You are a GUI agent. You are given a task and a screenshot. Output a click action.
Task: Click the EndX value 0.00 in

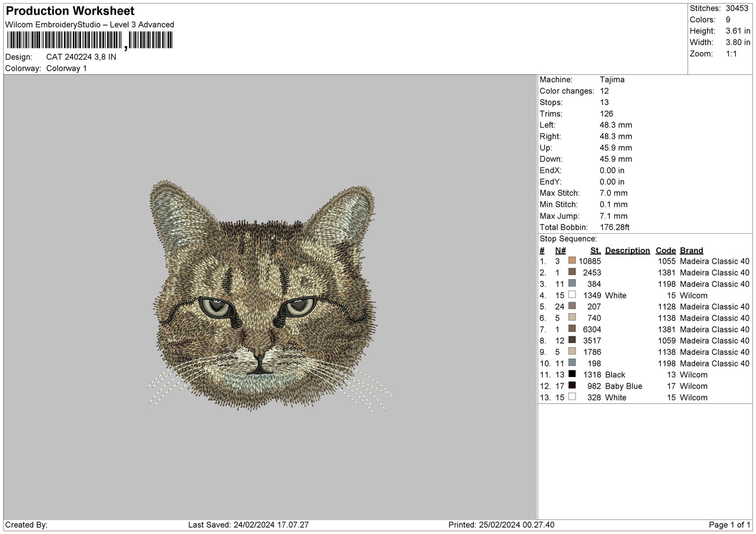tap(612, 171)
